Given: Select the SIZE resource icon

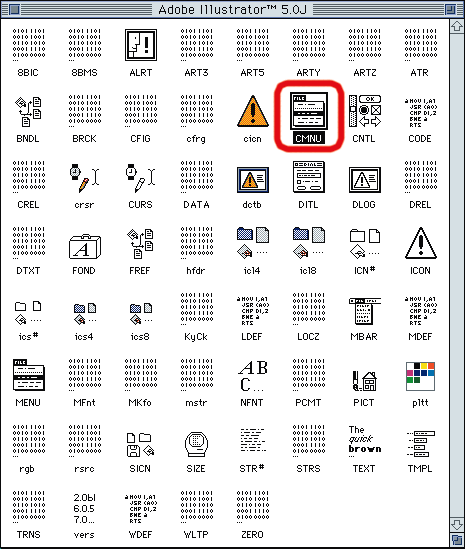Looking at the screenshot, I should 196,444.
